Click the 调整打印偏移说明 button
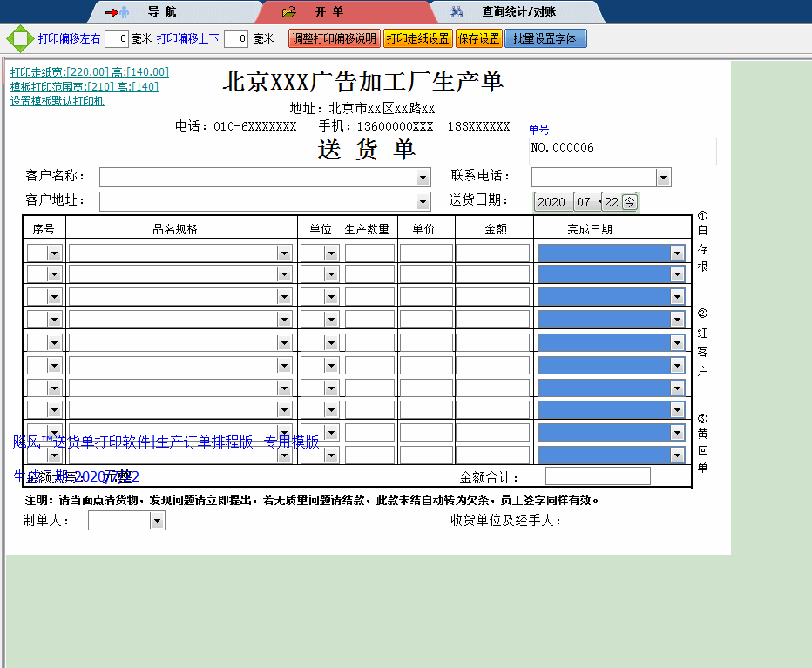 (x=334, y=38)
